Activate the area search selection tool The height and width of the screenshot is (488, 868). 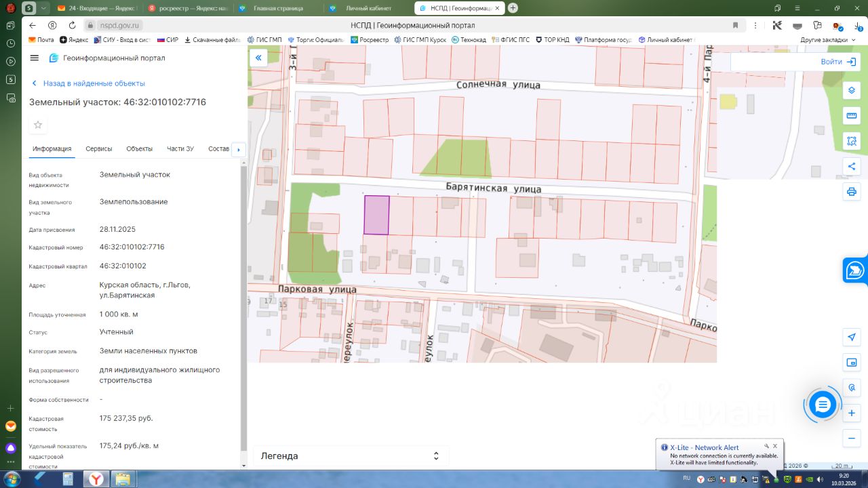coord(852,141)
